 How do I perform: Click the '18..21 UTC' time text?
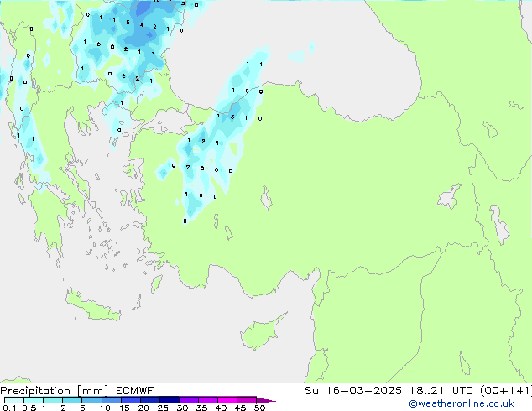441,391
